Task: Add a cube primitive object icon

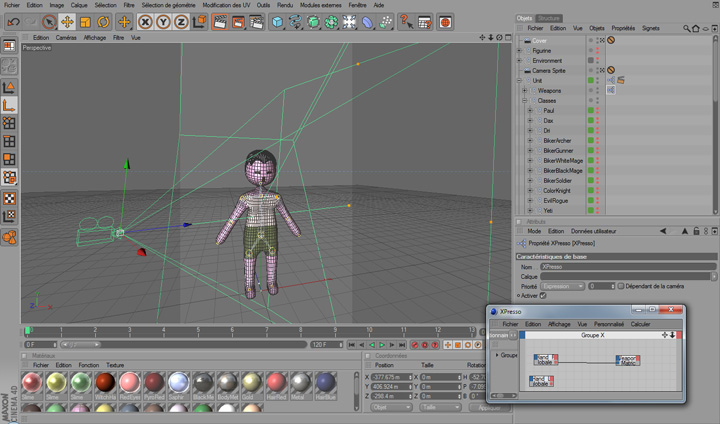Action: (277, 21)
